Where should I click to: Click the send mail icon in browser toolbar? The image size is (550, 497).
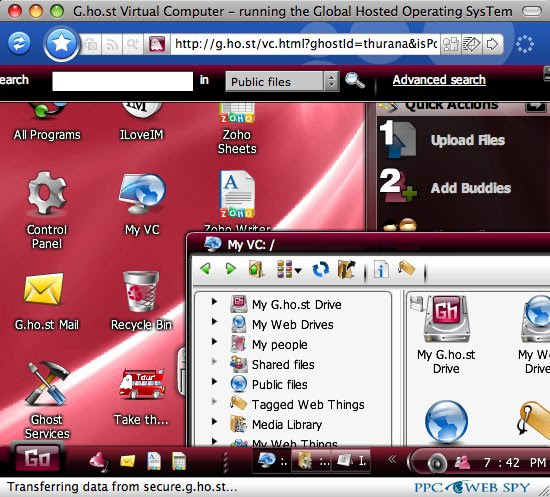[x=471, y=44]
